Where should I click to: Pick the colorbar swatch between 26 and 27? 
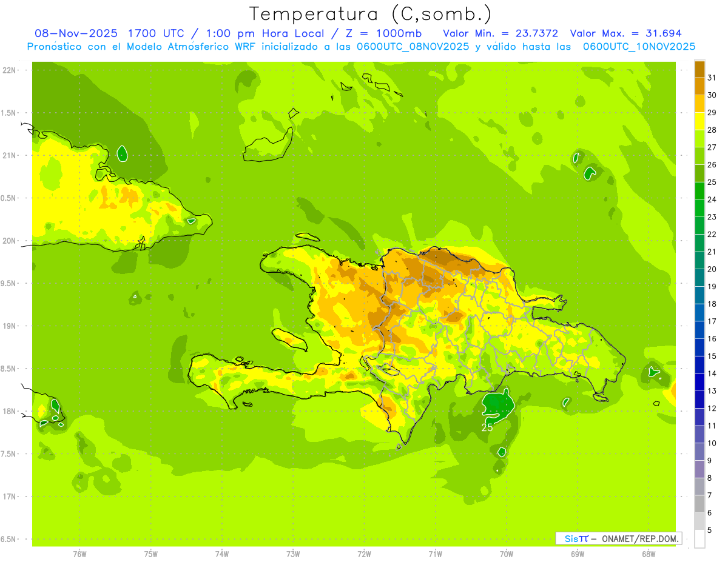click(x=699, y=156)
